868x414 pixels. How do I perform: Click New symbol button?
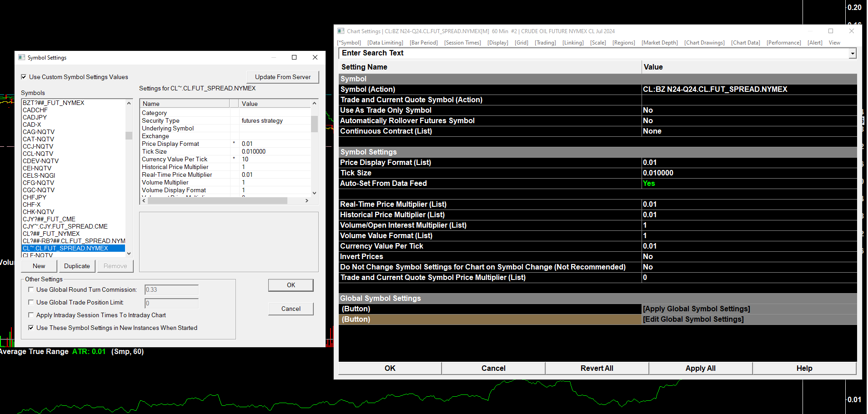pyautogui.click(x=39, y=266)
